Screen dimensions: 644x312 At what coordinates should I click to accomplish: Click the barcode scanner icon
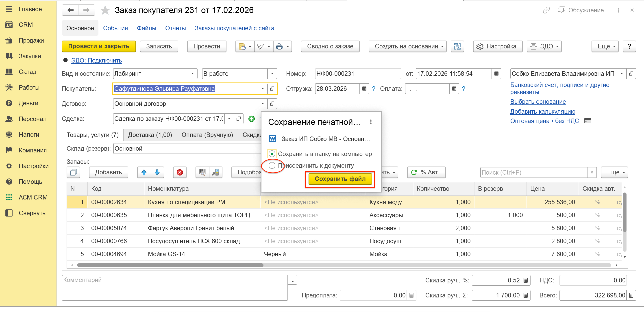(202, 172)
